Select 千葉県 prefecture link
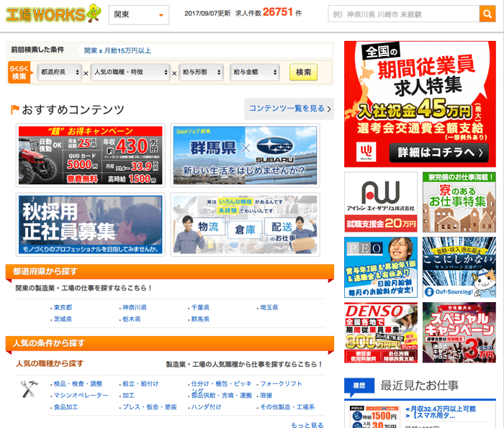504x428 pixels. tap(200, 308)
